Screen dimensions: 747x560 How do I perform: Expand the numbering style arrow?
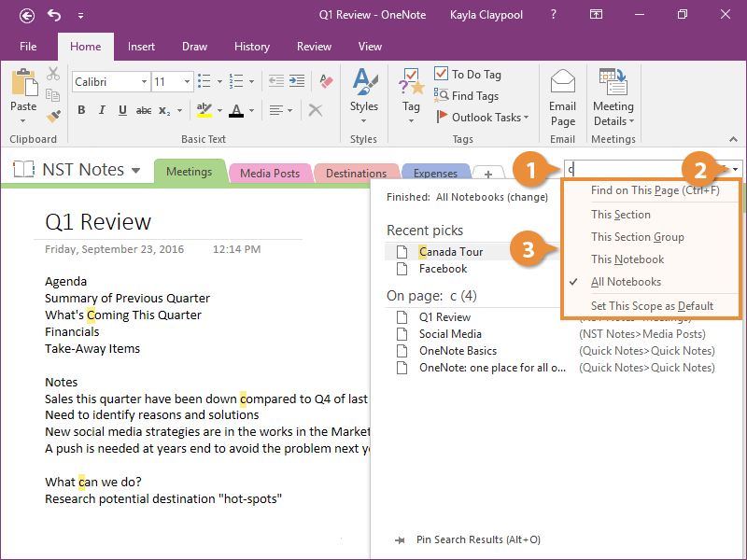click(251, 82)
